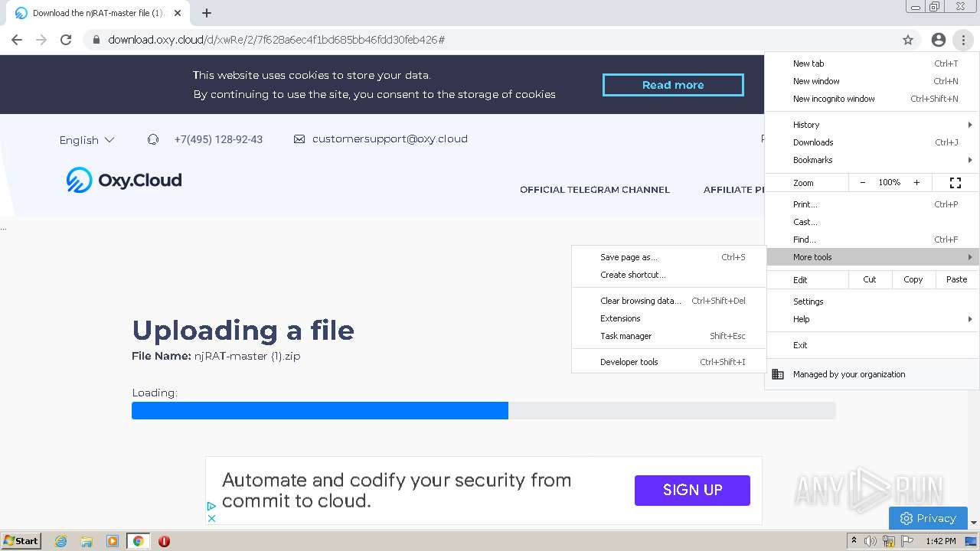Choose Print from the menu
The image size is (980, 551).
[873, 204]
